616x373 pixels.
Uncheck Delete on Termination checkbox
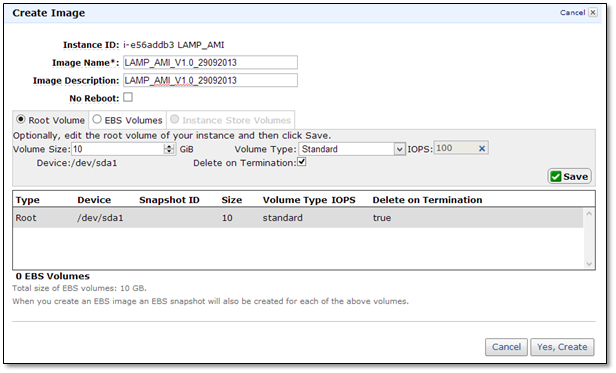click(301, 162)
